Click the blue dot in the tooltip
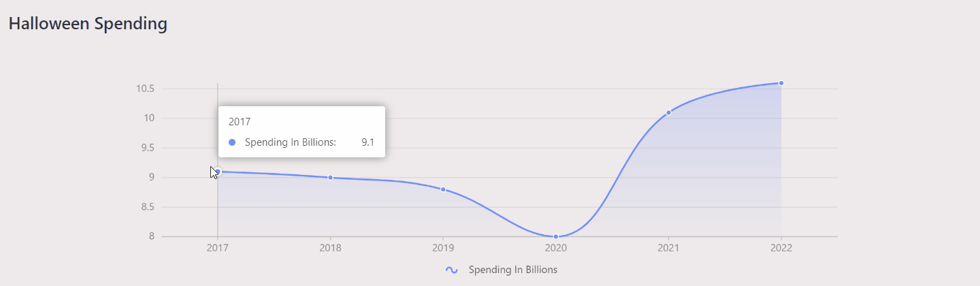Screen dimensions: 980x286 tap(232, 142)
